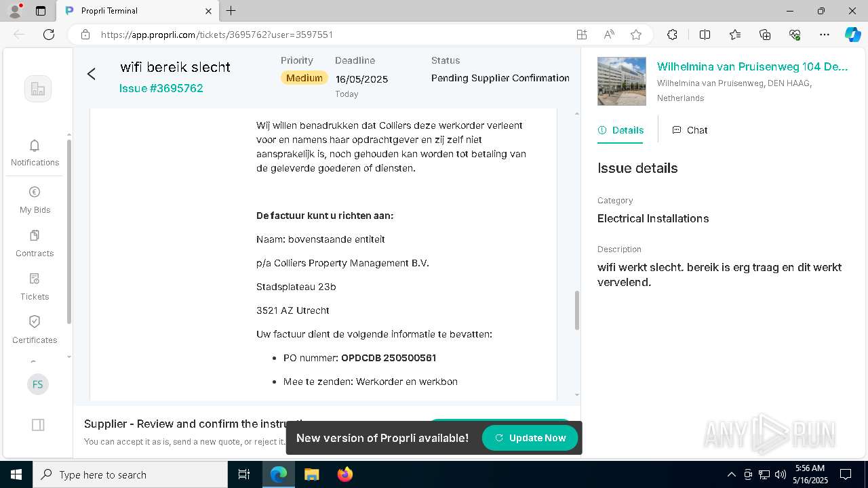Open the Favorites list icon
Screen dimensions: 868x488
click(x=735, y=35)
